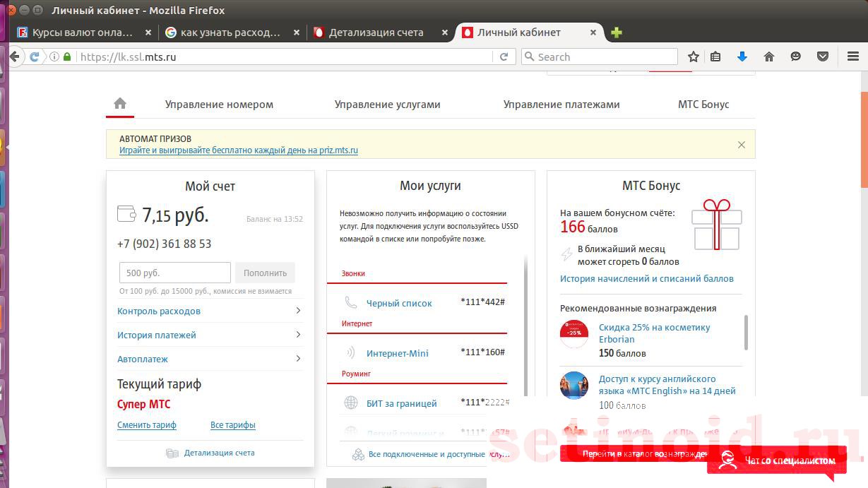Open Управление платежами menu
The width and height of the screenshot is (868, 488).
[561, 104]
